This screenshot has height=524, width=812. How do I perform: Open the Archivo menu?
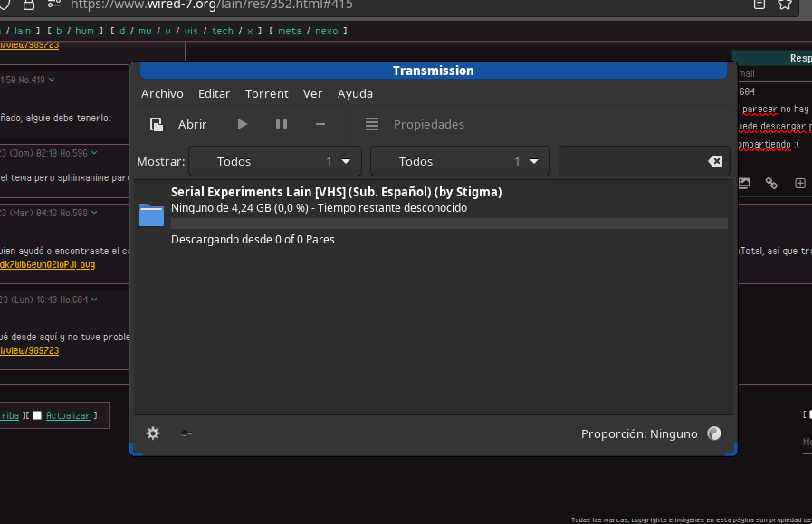[x=162, y=94]
